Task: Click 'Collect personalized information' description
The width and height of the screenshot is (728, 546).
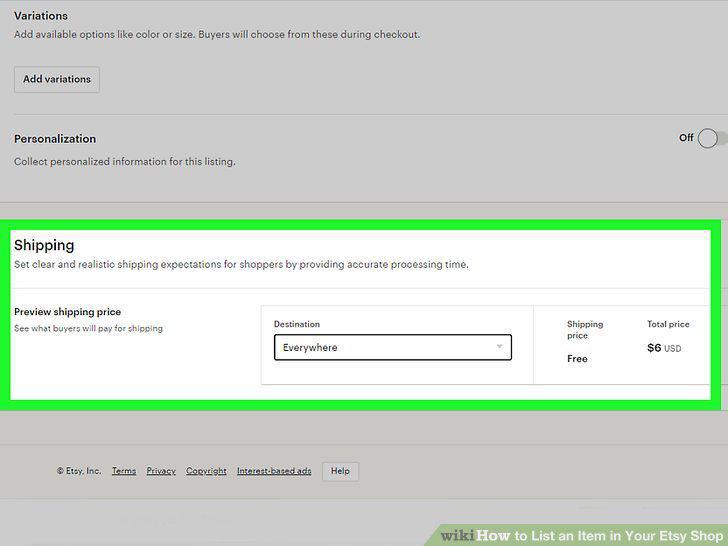Action: (124, 162)
